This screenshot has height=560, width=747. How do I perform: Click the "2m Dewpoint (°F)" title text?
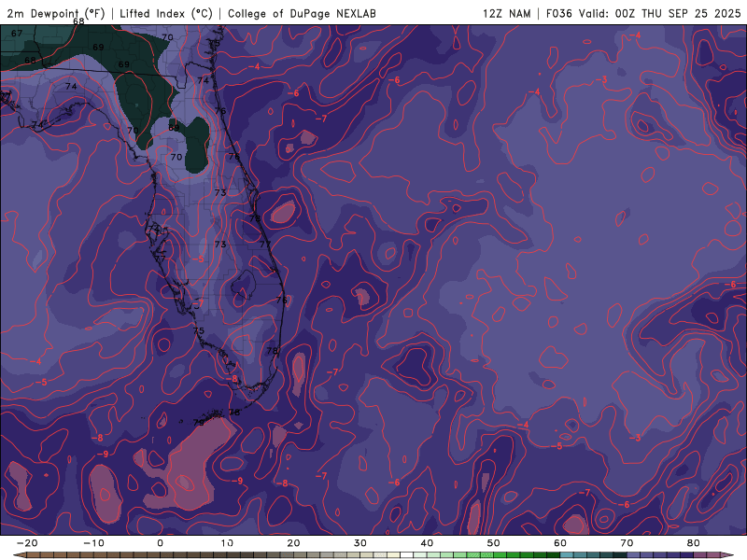coord(56,13)
